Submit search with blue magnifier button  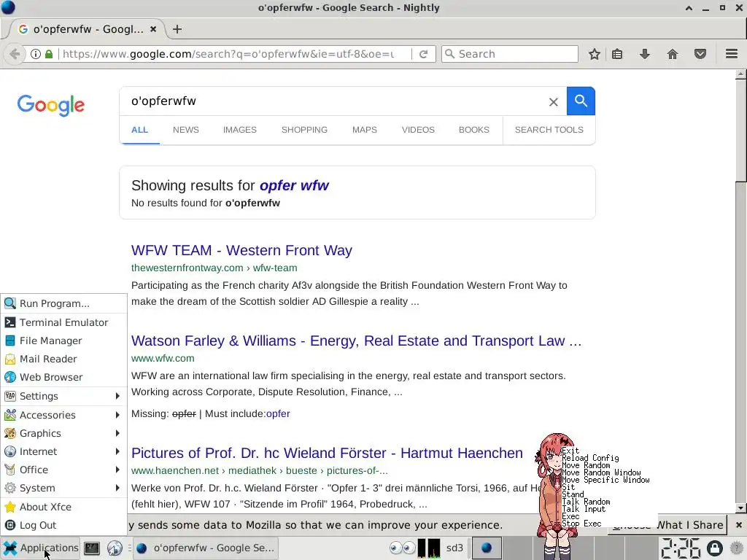pyautogui.click(x=581, y=101)
